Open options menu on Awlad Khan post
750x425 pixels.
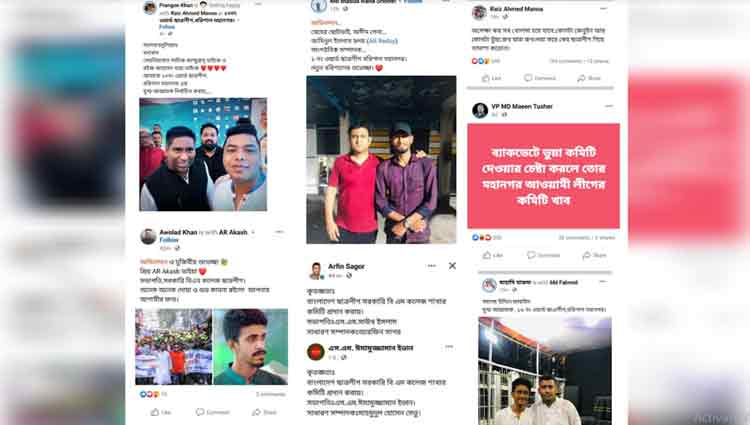coord(279,232)
